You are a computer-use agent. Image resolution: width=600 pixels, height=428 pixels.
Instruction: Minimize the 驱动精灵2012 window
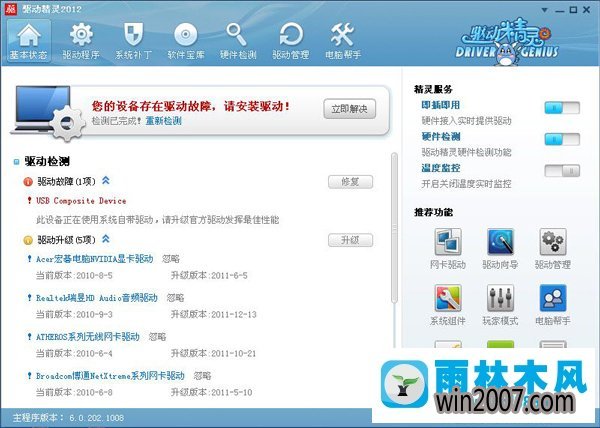(x=559, y=10)
